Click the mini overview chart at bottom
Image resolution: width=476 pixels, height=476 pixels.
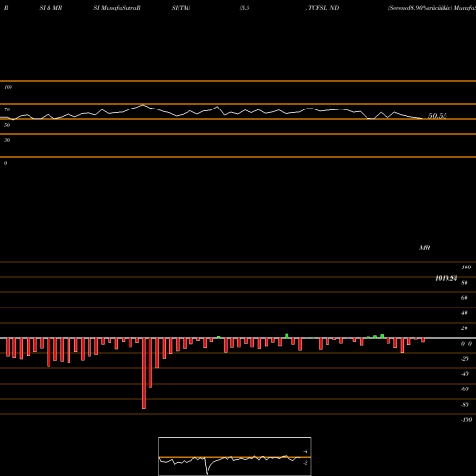[x=235, y=456]
